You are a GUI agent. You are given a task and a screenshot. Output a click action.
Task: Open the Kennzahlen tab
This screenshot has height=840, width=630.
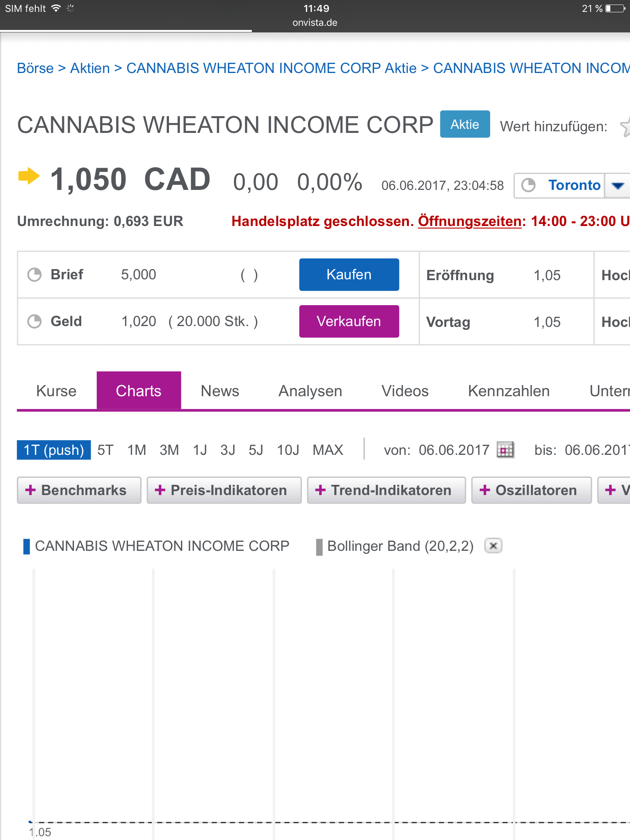tap(509, 391)
